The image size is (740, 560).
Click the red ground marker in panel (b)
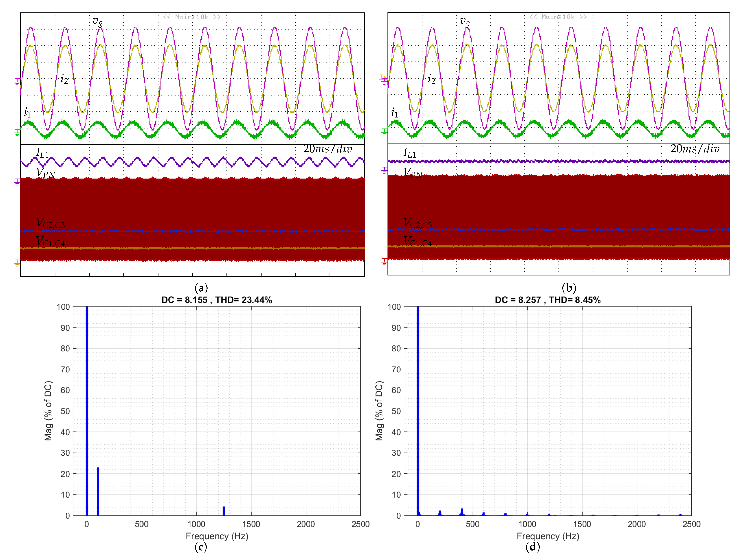coord(384,261)
